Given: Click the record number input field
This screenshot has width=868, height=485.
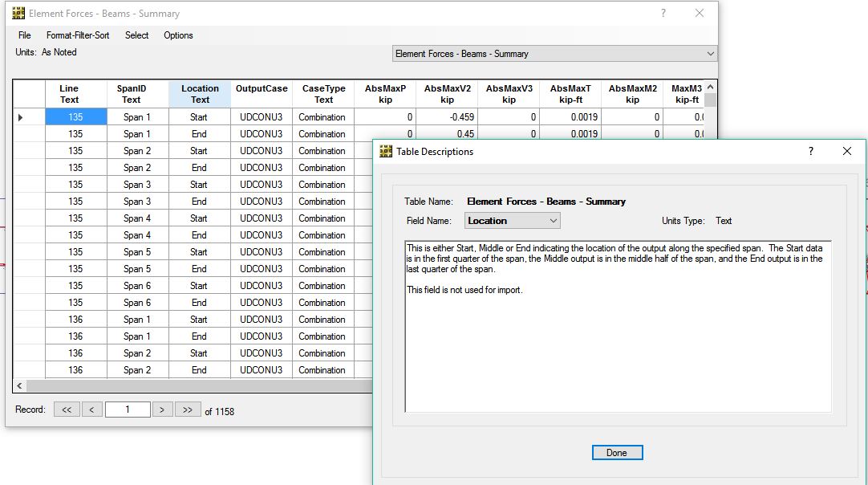Looking at the screenshot, I should coord(128,410).
